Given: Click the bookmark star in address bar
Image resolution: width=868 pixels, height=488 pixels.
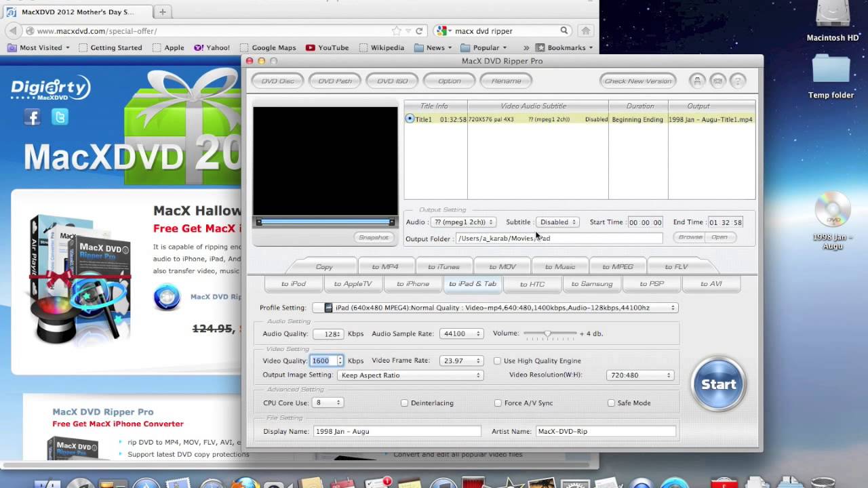Looking at the screenshot, I should pos(397,30).
